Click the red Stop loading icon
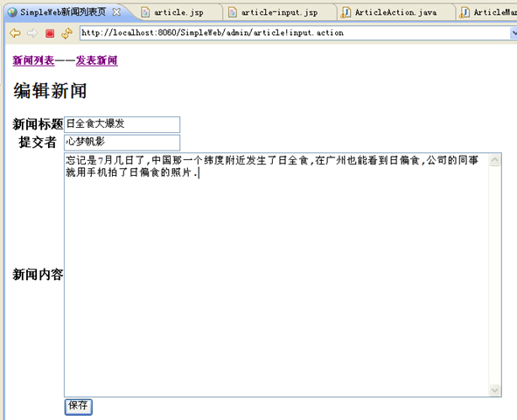The width and height of the screenshot is (517, 420). pos(50,33)
